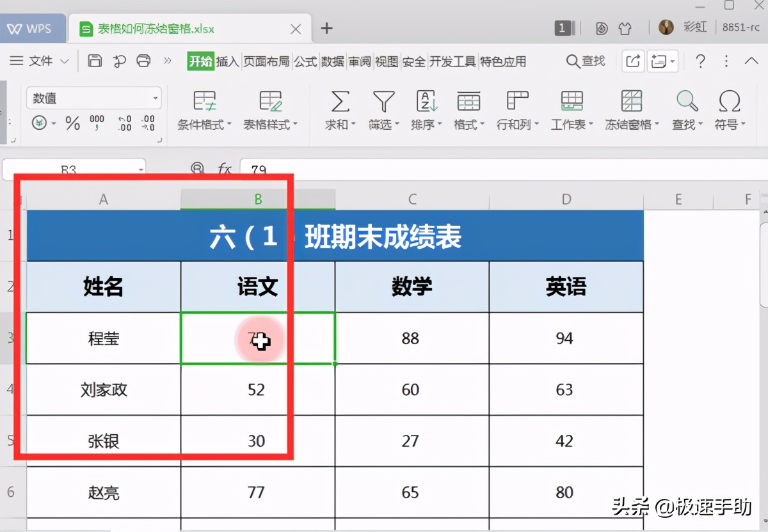Close the 表格如何冻结窗格.xlsx tab
768x532 pixels.
pos(296,29)
